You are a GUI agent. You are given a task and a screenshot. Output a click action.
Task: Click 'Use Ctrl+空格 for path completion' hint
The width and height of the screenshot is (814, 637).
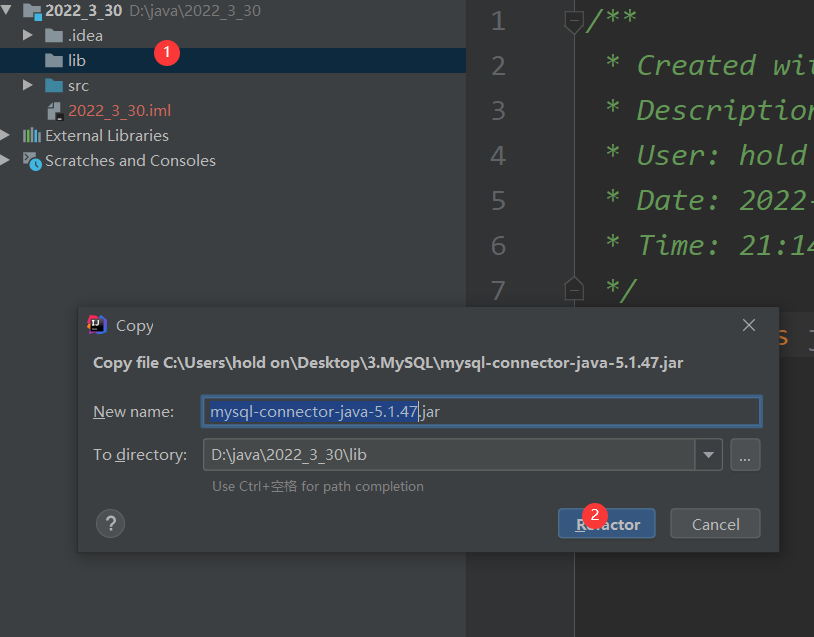click(x=318, y=486)
